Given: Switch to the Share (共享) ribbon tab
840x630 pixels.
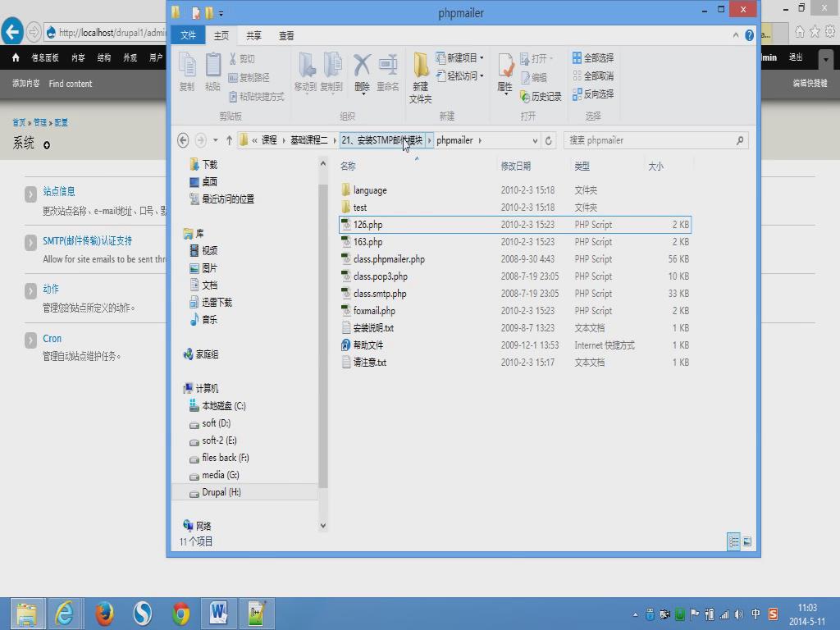Looking at the screenshot, I should coord(254,35).
